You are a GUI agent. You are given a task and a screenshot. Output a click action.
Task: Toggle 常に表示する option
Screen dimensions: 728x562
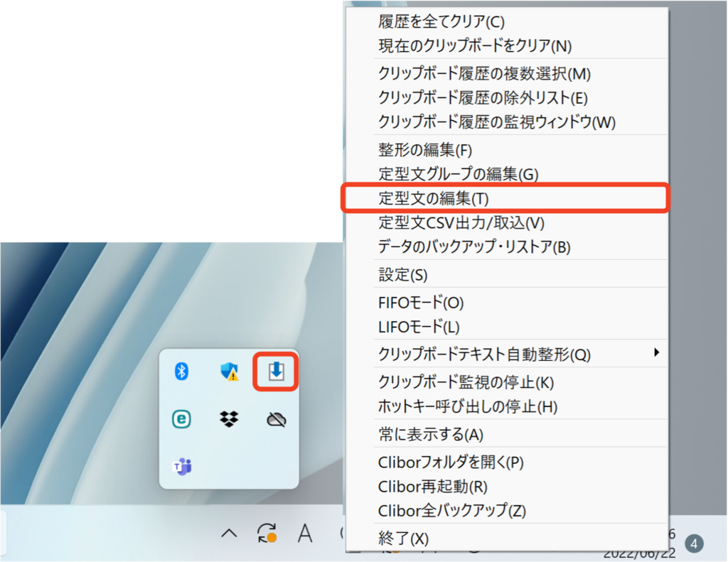[x=430, y=433]
